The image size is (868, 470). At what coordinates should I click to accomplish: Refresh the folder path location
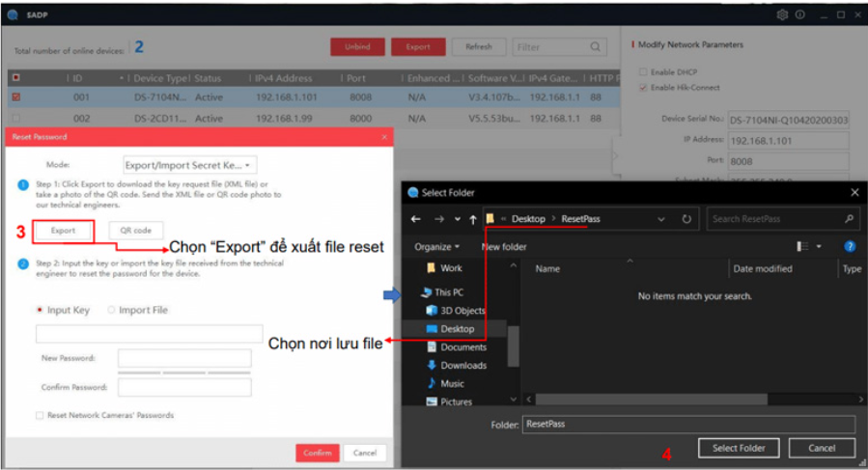(686, 219)
